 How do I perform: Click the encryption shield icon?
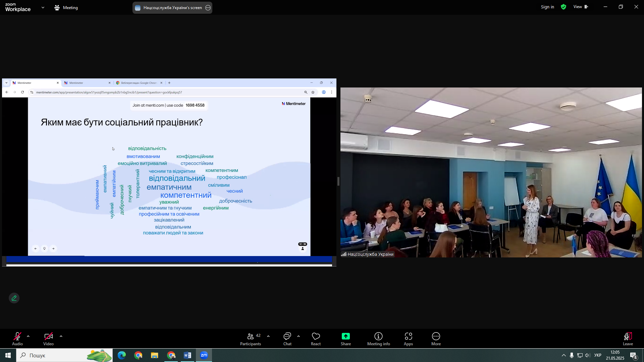click(563, 7)
